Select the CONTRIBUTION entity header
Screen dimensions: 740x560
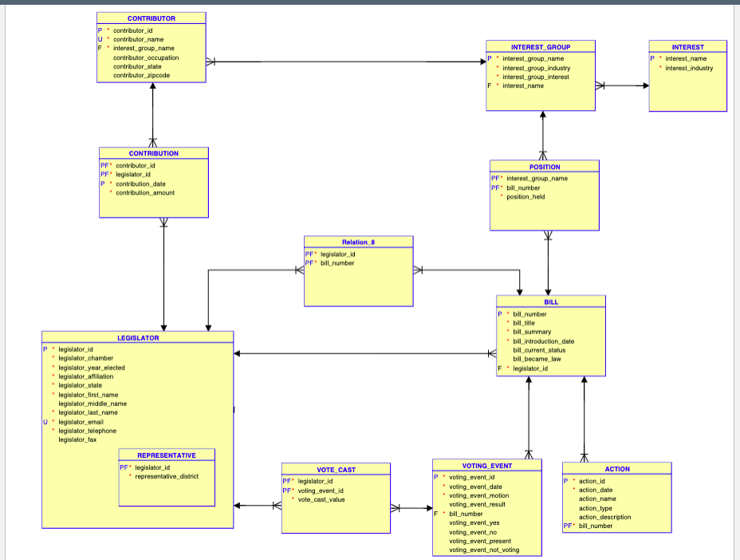154,153
